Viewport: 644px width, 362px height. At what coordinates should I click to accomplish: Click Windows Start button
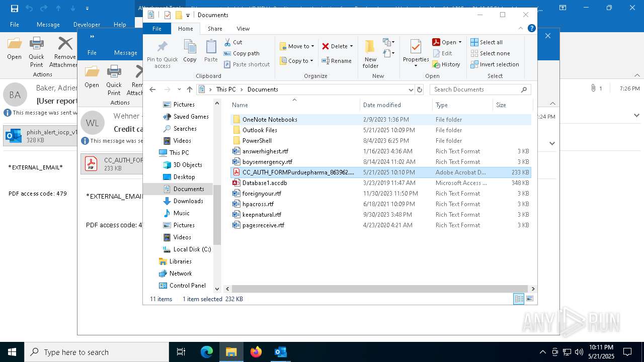tap(12, 352)
